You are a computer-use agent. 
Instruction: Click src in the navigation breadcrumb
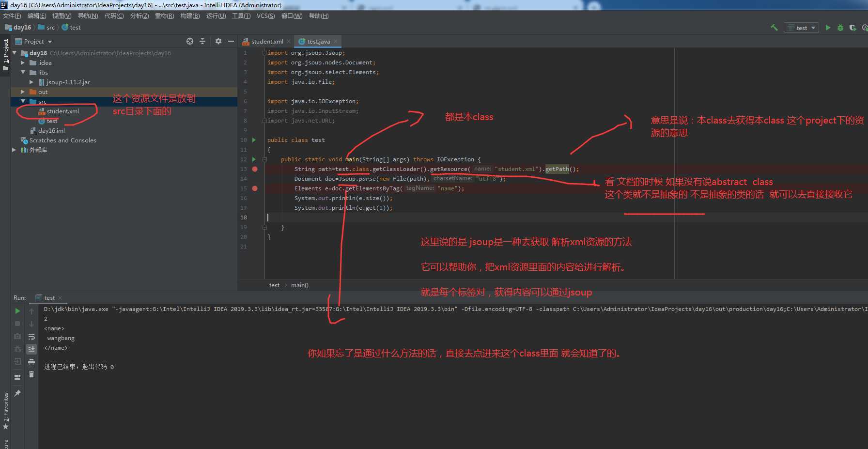(x=46, y=28)
